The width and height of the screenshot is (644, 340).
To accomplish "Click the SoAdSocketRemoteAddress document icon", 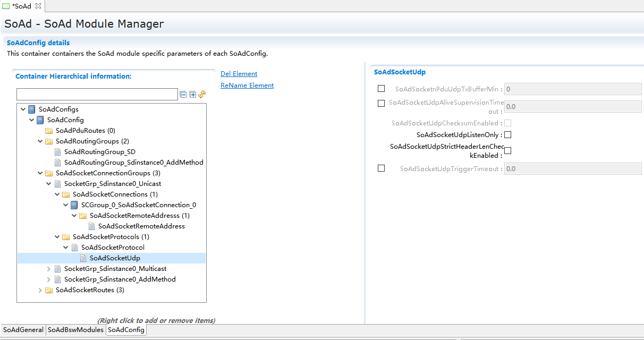I will [x=91, y=226].
